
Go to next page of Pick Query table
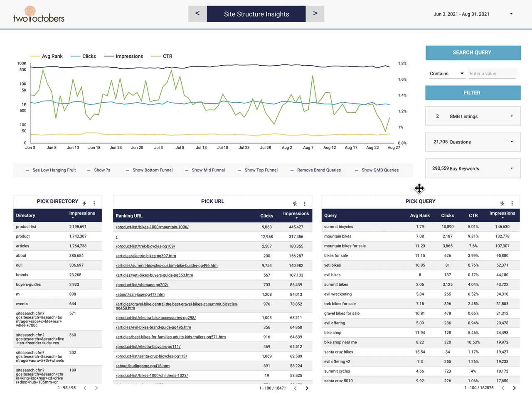[x=514, y=388]
